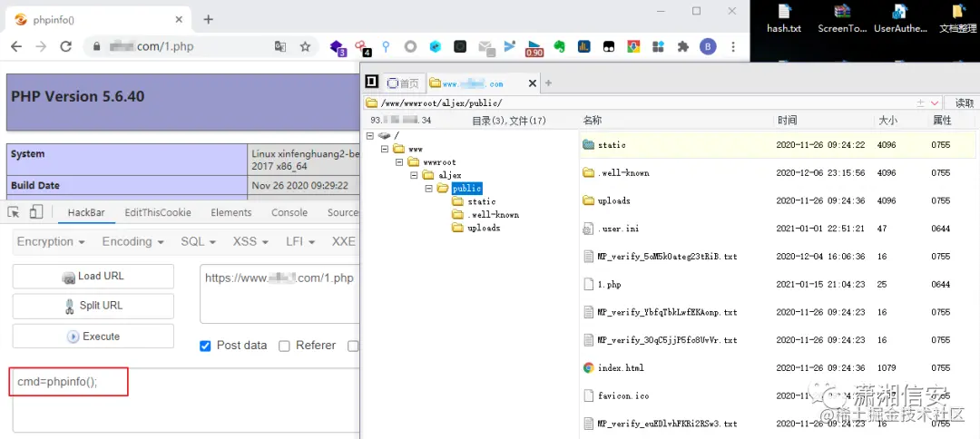Switch to the HackBar DevTools tab
The height and width of the screenshot is (439, 980).
pos(86,212)
